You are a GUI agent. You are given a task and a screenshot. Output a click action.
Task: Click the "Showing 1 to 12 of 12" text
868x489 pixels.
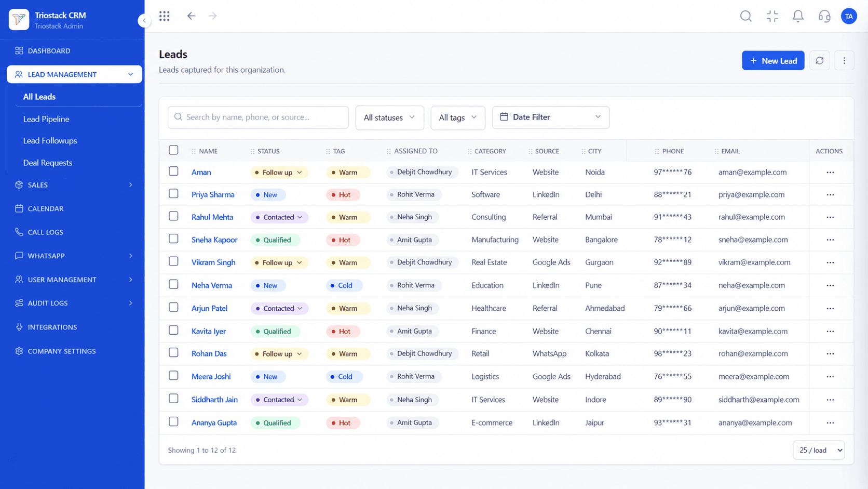[202, 451]
